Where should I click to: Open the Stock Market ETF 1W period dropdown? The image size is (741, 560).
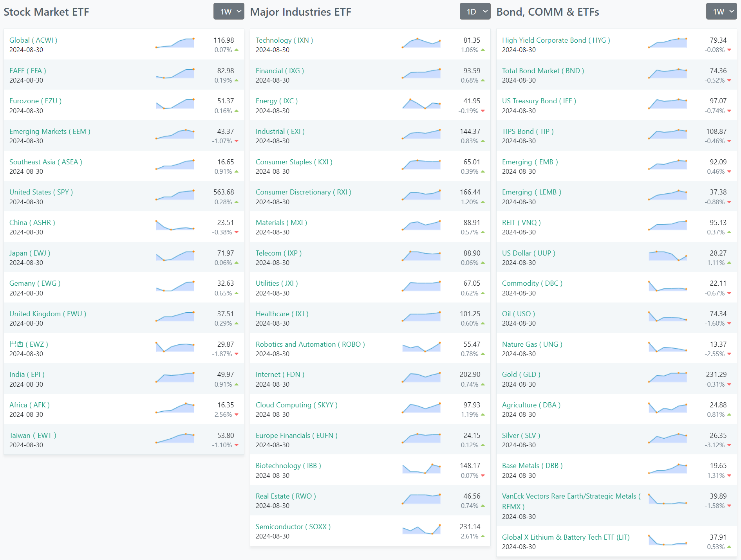(x=229, y=11)
